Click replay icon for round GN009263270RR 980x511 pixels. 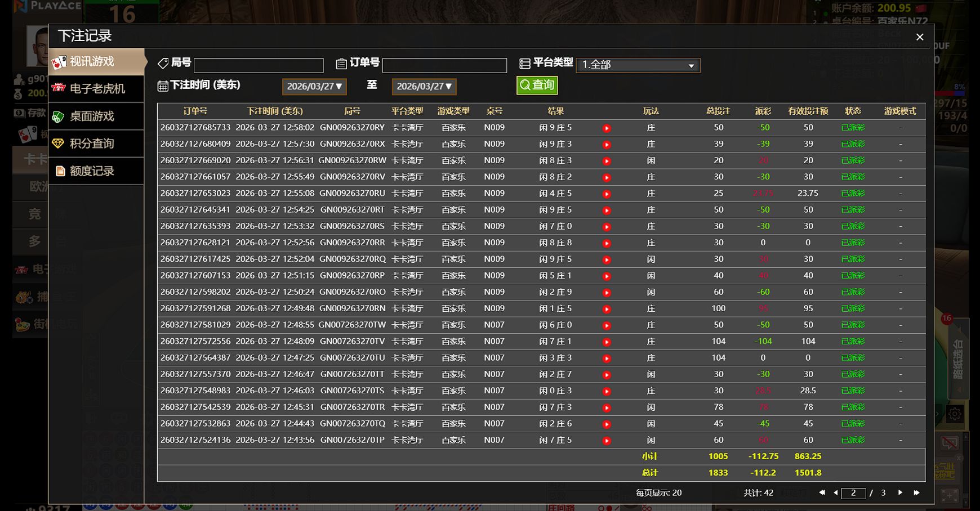pos(607,243)
